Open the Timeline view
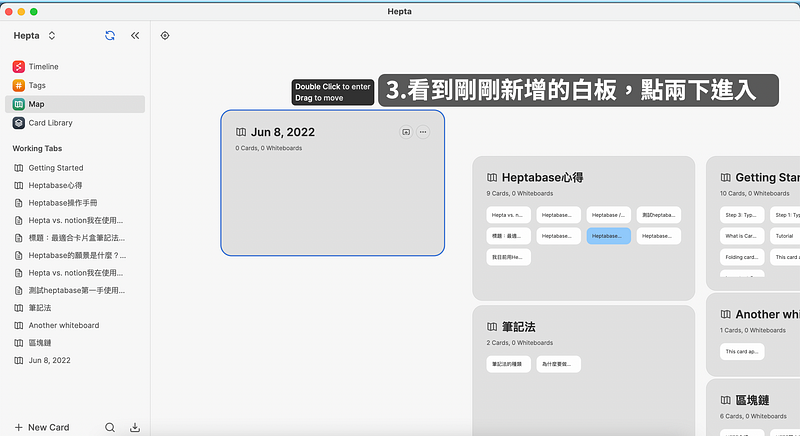 click(75, 66)
